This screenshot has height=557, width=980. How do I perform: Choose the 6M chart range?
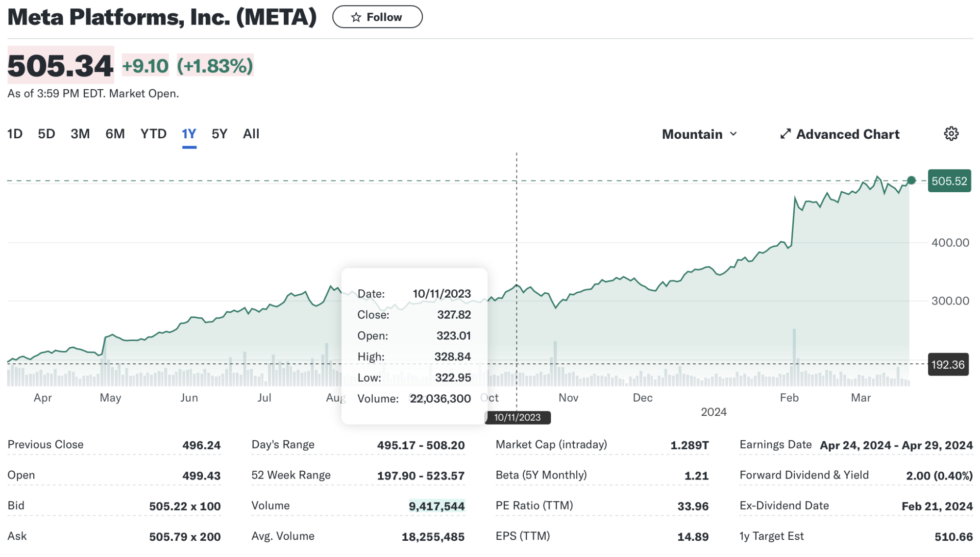115,134
